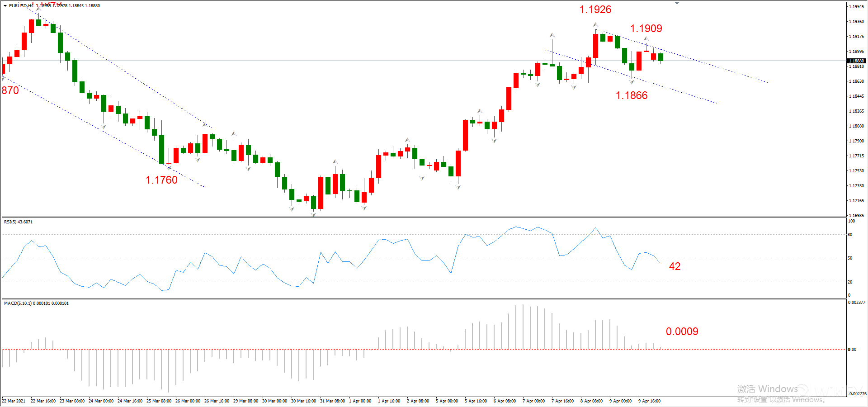Click the 1.19545 price scale label

pyautogui.click(x=856, y=7)
